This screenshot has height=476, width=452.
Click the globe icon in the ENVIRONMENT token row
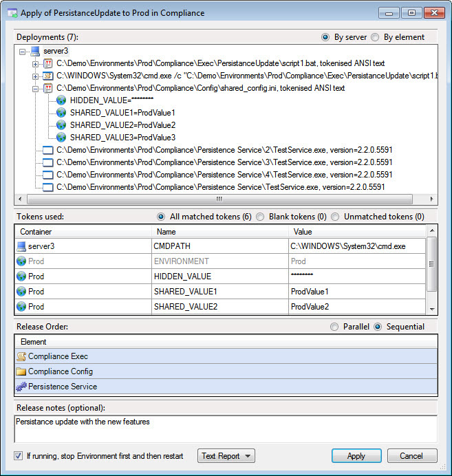21,261
